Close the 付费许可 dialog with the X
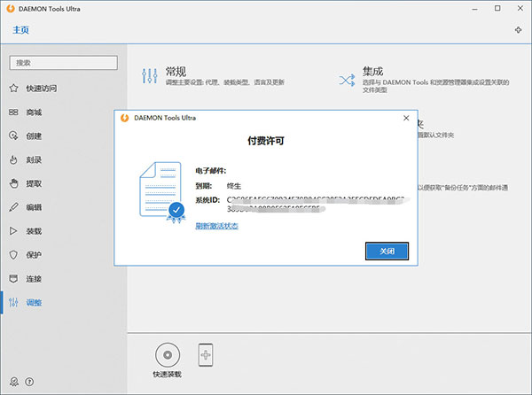Image resolution: width=532 pixels, height=395 pixels. (406, 118)
